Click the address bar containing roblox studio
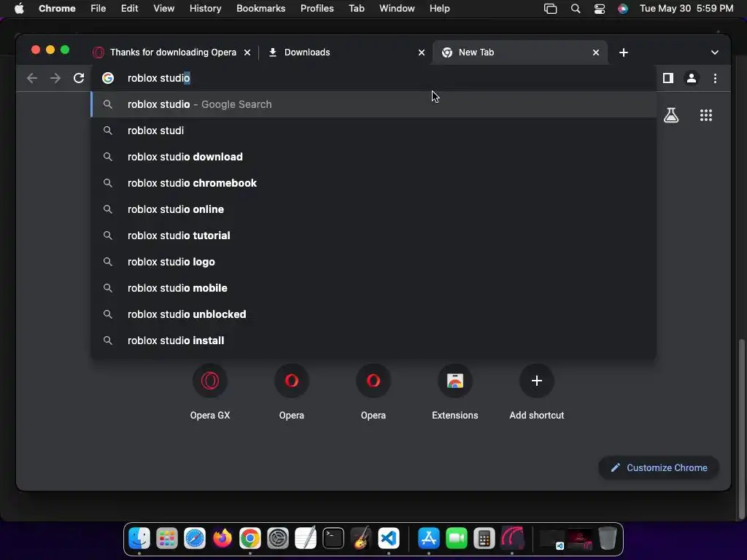747x560 pixels. click(x=374, y=78)
